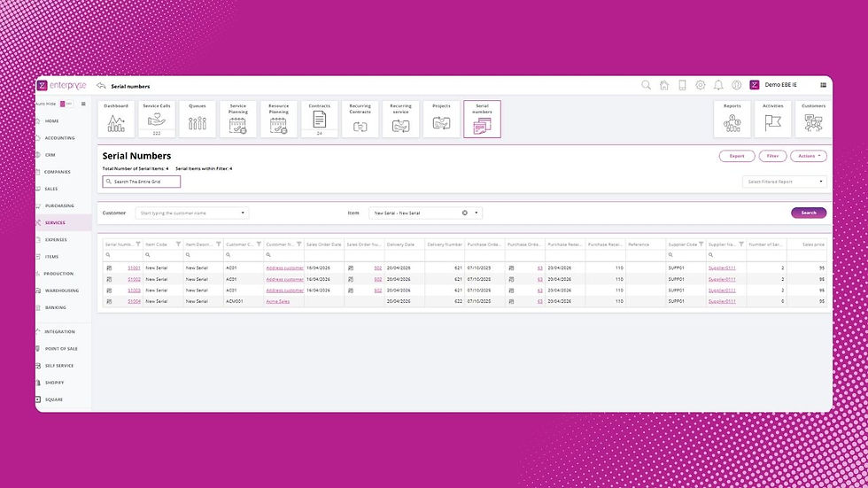Open filter on Item Code column

(178, 244)
